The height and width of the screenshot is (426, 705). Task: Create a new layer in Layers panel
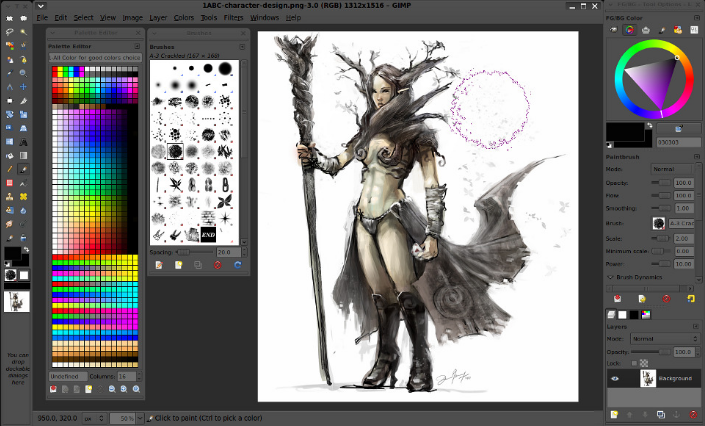click(614, 414)
